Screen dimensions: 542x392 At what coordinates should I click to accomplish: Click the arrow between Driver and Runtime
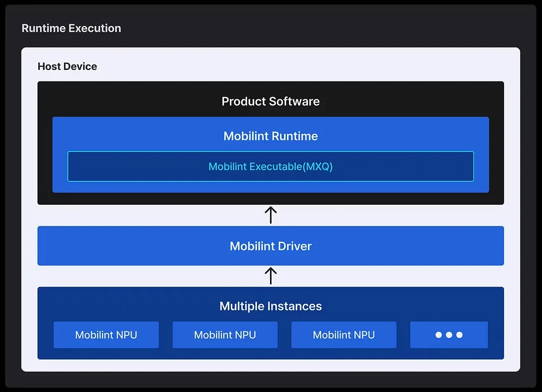click(x=271, y=214)
